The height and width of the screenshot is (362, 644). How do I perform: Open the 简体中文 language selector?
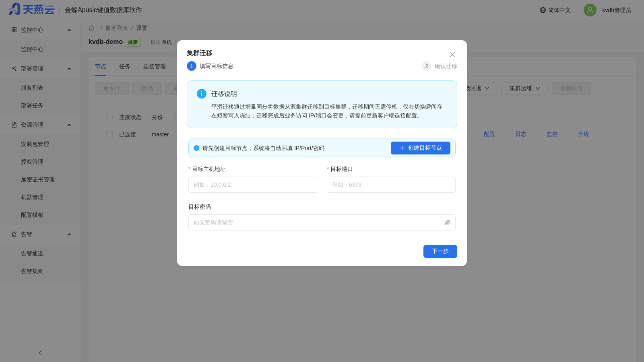555,10
